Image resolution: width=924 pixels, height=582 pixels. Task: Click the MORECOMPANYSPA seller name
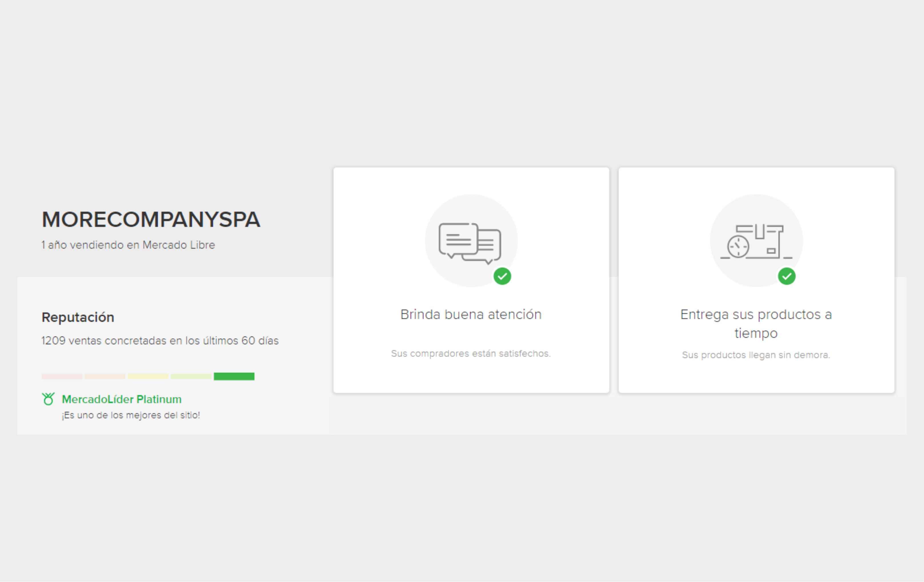151,220
